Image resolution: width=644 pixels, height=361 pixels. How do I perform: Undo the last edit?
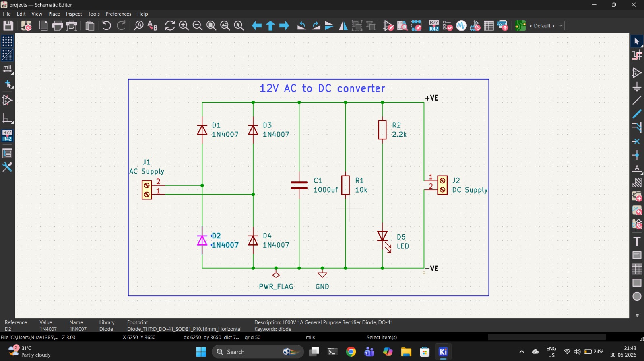coord(107,26)
